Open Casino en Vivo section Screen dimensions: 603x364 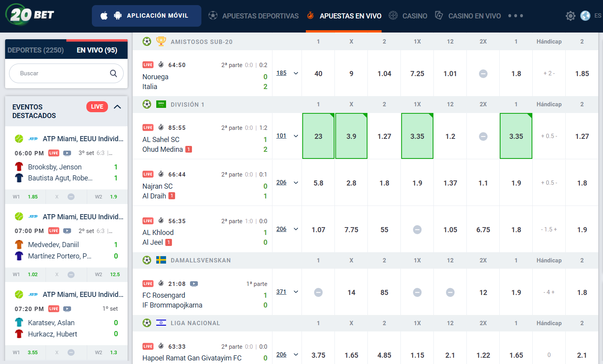click(468, 16)
